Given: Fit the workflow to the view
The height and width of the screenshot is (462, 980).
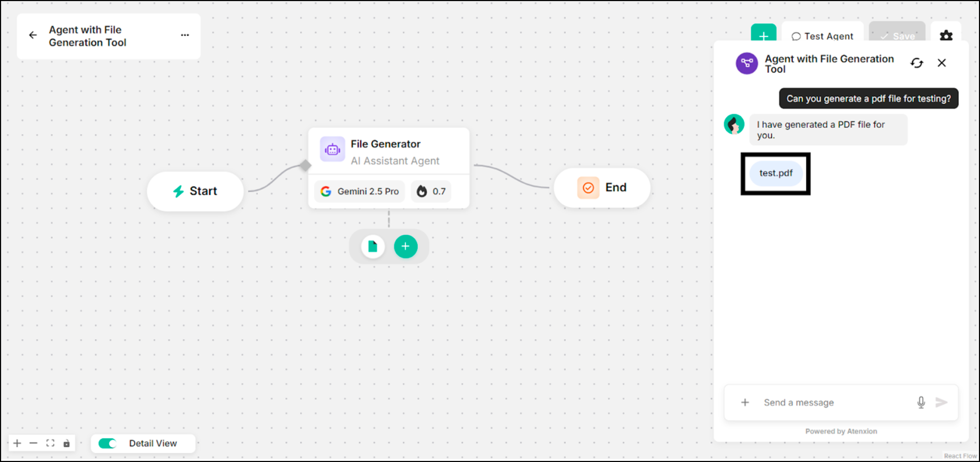Looking at the screenshot, I should point(50,442).
